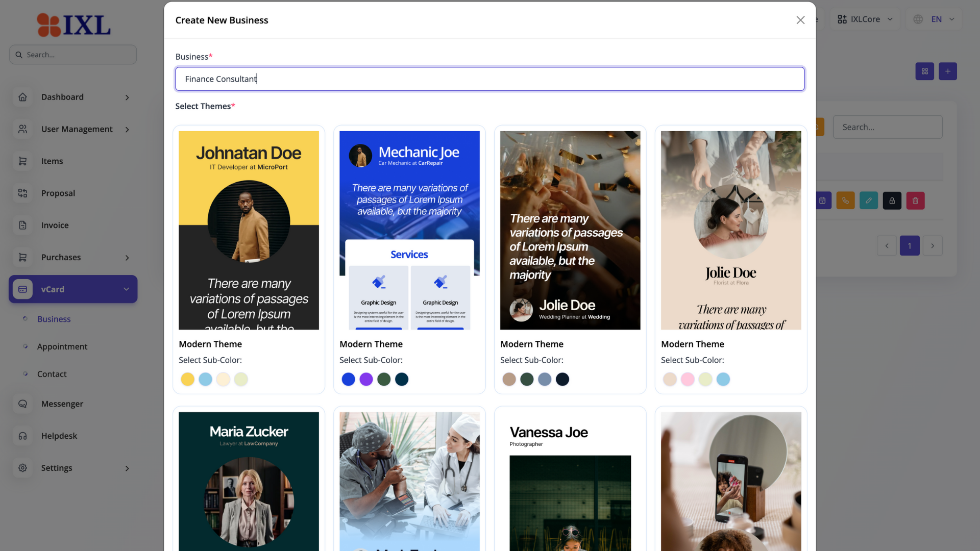Open the Business submenu item

(54, 319)
